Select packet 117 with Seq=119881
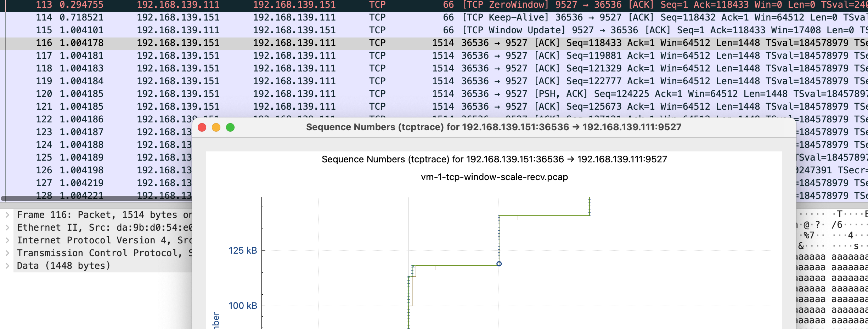 [283, 56]
